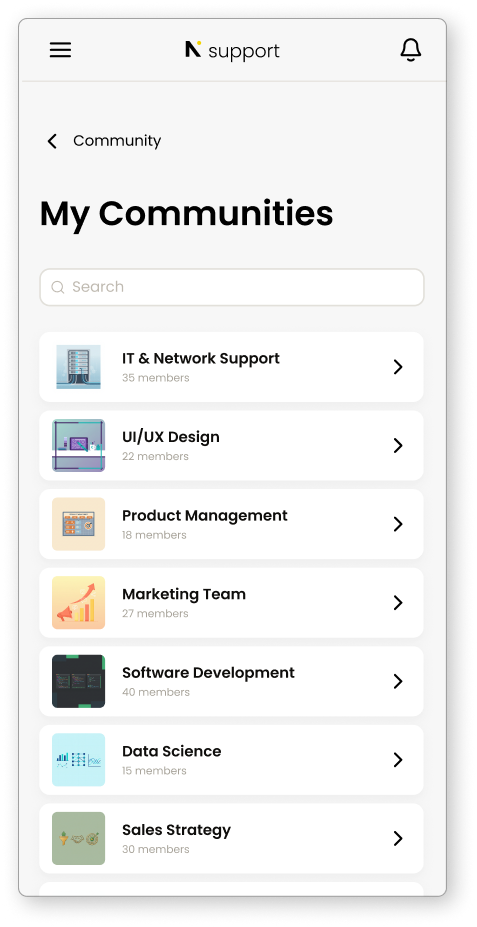477x927 pixels.
Task: Select the IT & Network Support title
Action: tap(201, 358)
